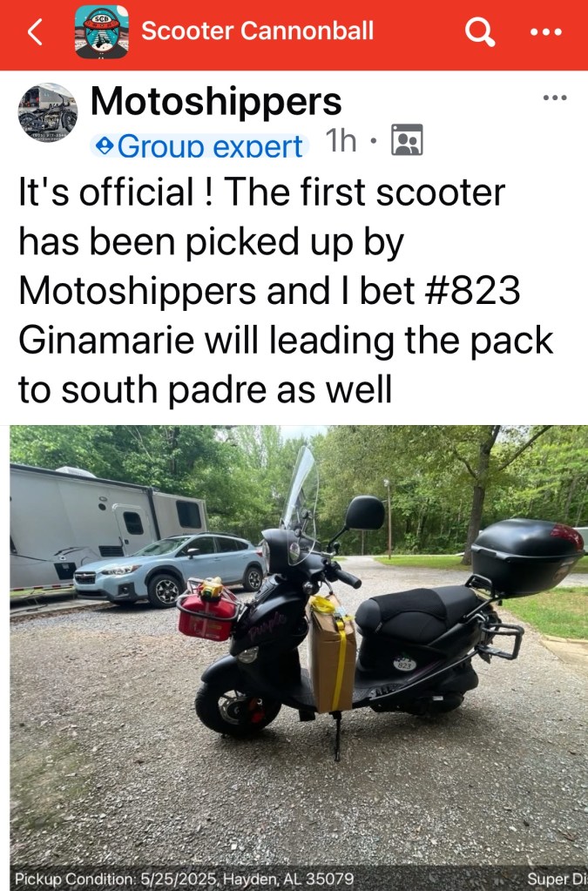View the Motoshippers profile picture
This screenshot has width=588, height=891.
pyautogui.click(x=48, y=112)
